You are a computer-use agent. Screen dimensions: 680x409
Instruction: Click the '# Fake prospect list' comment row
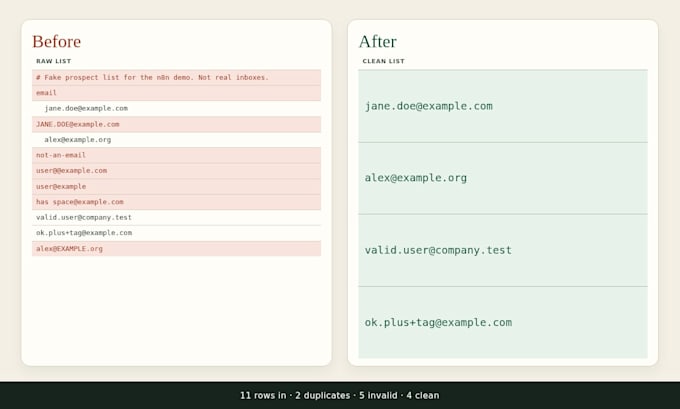pyautogui.click(x=177, y=77)
